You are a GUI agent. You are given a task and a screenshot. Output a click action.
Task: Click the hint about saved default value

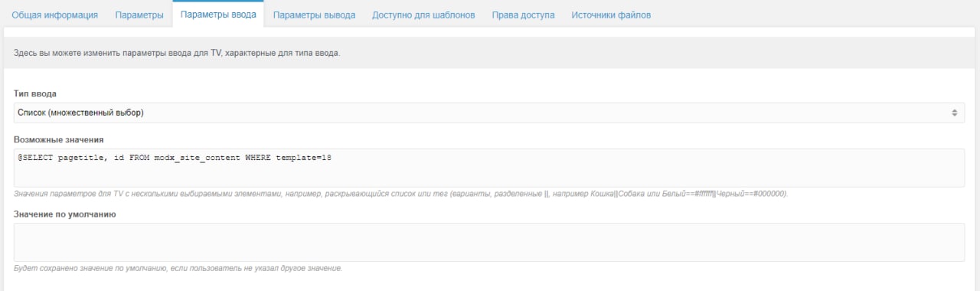coord(178,268)
